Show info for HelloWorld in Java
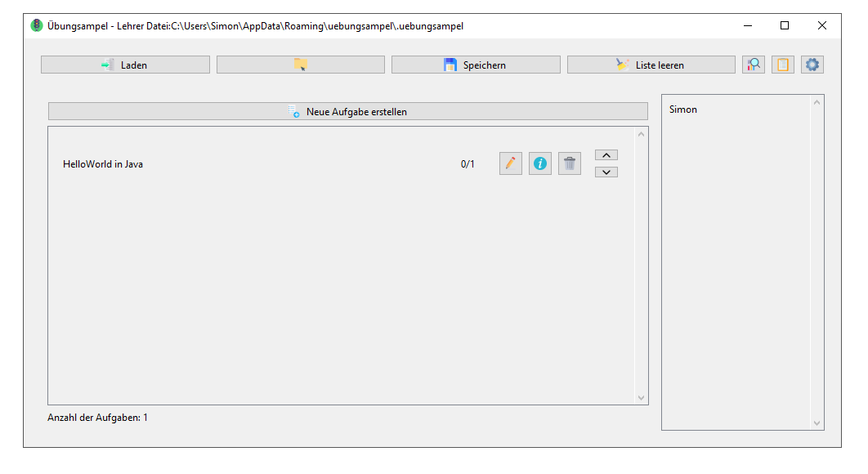This screenshot has width=868, height=474. [x=539, y=163]
